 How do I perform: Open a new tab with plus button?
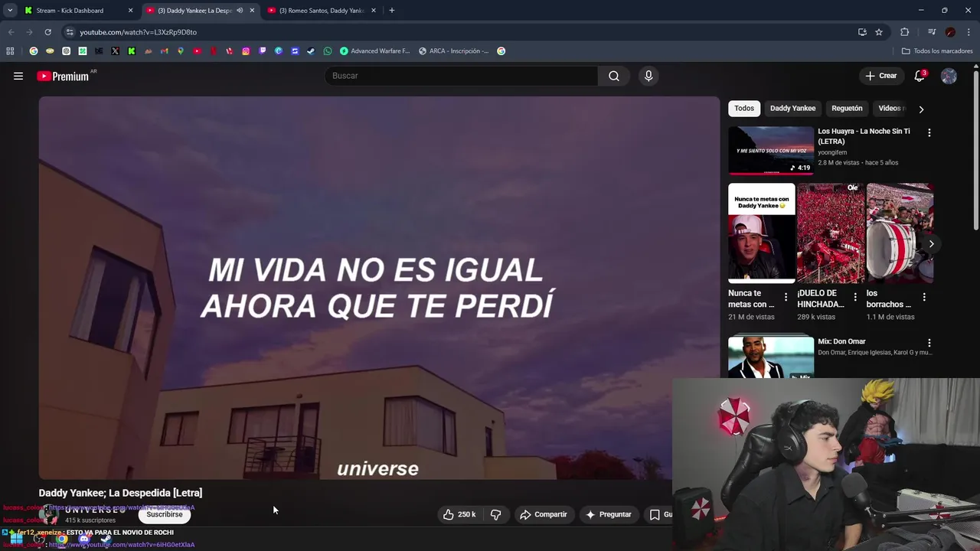click(392, 11)
